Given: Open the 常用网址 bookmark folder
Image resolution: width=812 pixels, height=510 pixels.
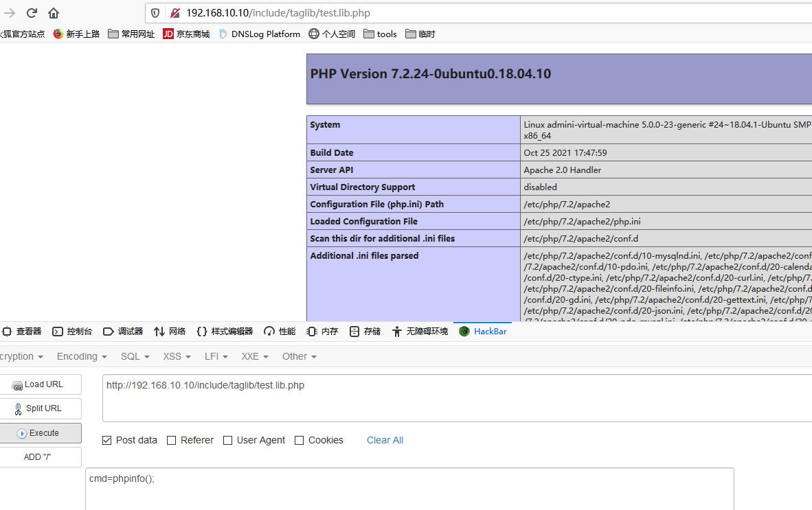Looking at the screenshot, I should coord(131,34).
